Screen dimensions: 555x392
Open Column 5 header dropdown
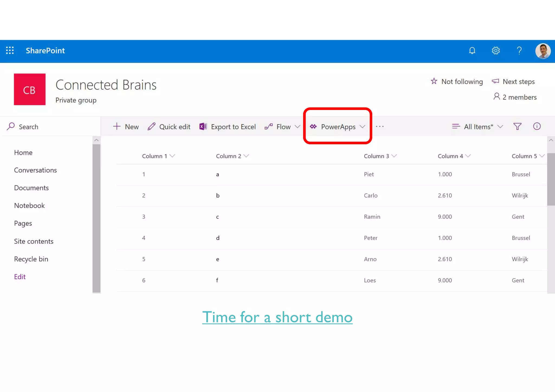[x=542, y=156]
